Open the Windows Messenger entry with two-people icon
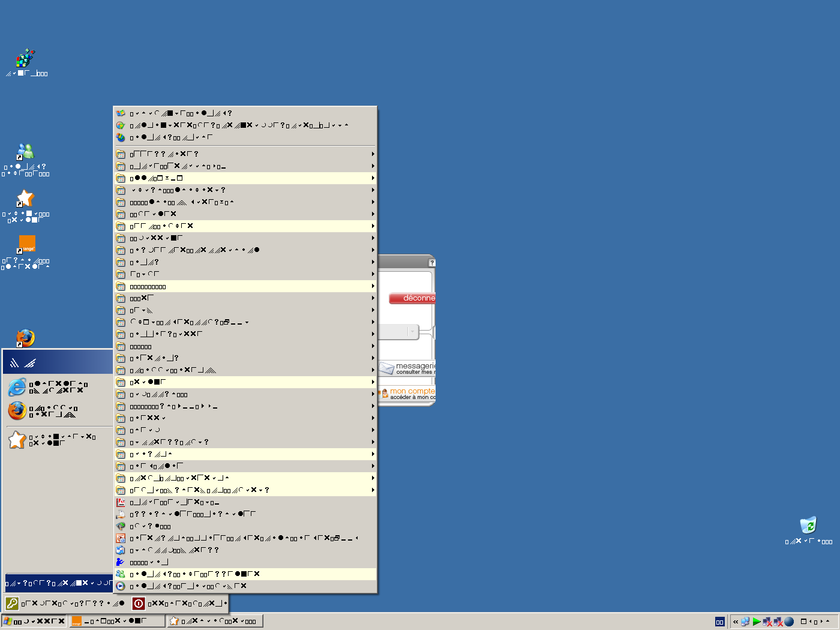 (x=121, y=574)
